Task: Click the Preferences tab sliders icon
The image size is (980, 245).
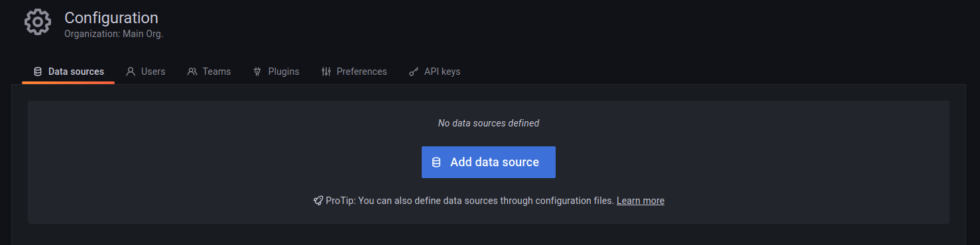Action: [326, 72]
